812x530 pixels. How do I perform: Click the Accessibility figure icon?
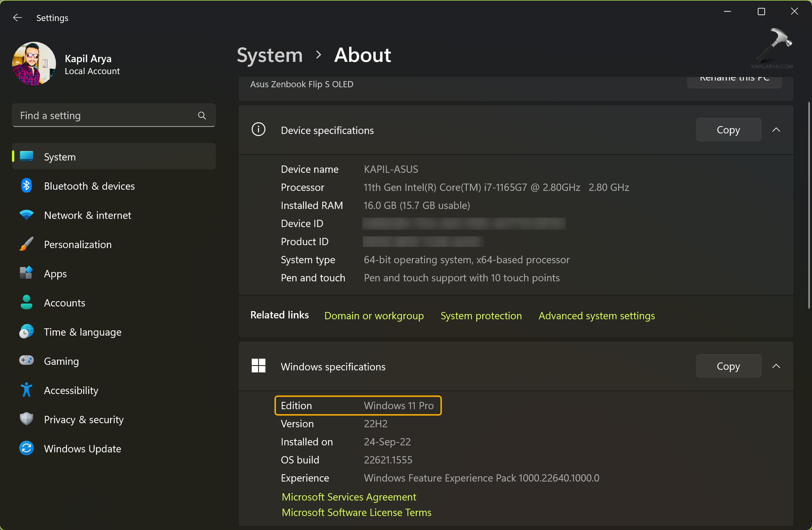click(x=26, y=390)
